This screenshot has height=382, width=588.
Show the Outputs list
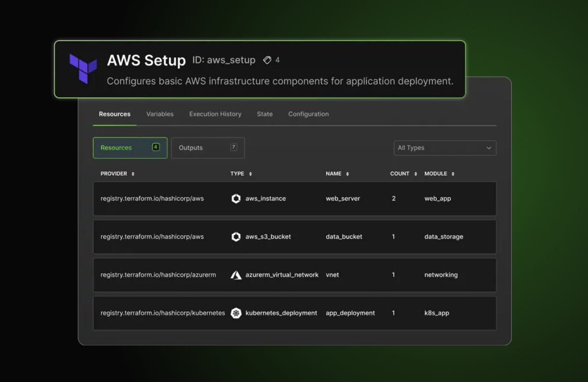pyautogui.click(x=208, y=148)
